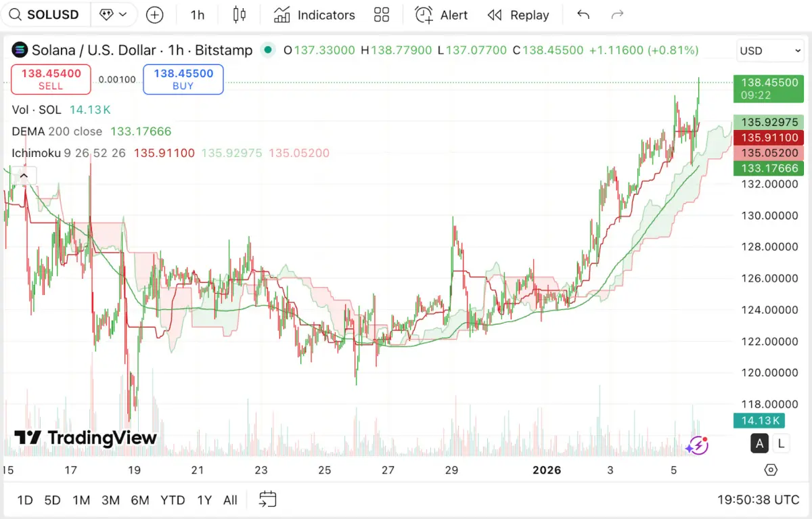
Task: Click the undo arrow icon
Action: click(583, 14)
